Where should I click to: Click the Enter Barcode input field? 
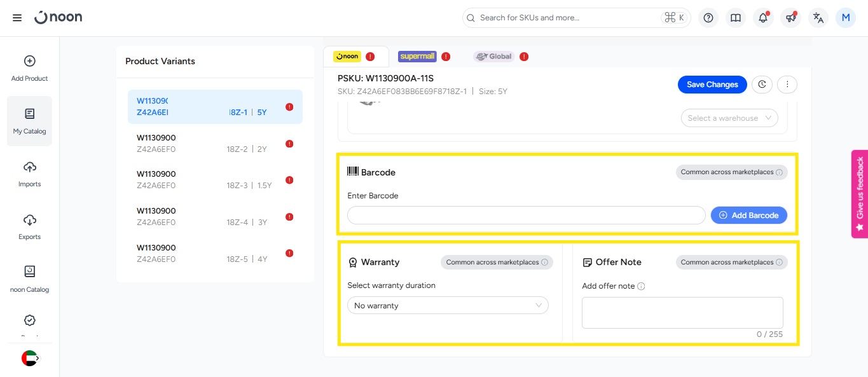coord(526,216)
